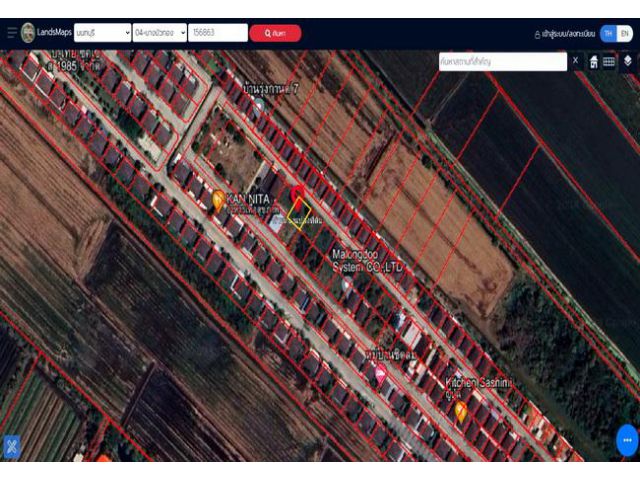
Task: Open the hamburger menu beside the LandsMaps logo
Action: [x=11, y=33]
